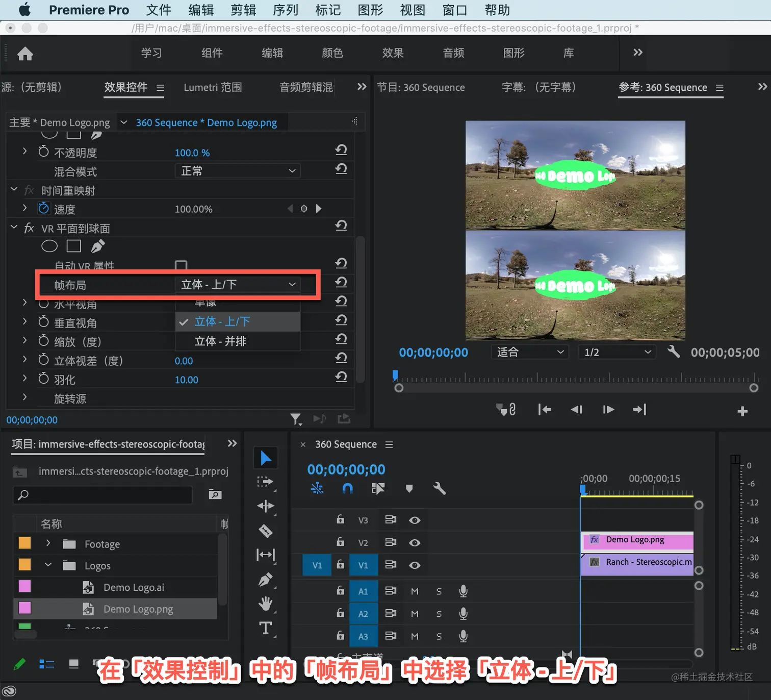Toggle lock on track V2
Screen dimensions: 771x700
340,542
